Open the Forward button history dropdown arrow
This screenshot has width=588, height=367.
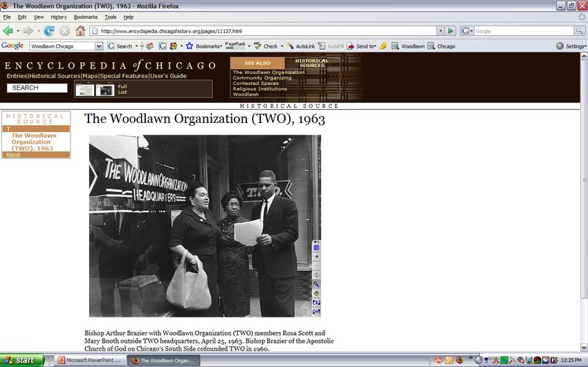(38, 31)
